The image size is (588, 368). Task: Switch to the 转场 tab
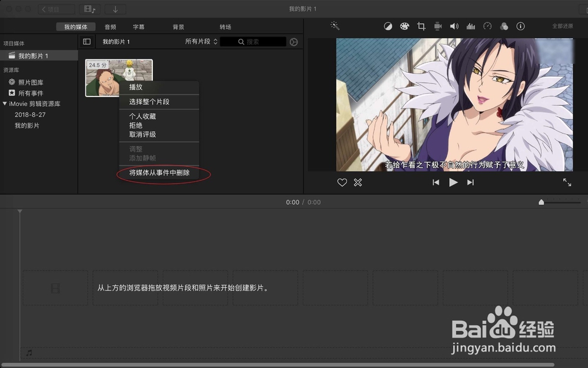[225, 27]
